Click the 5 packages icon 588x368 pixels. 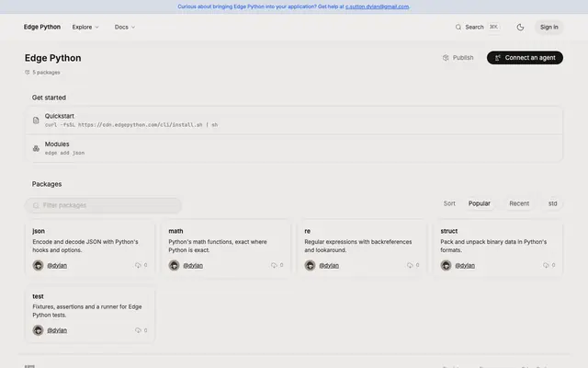click(27, 73)
